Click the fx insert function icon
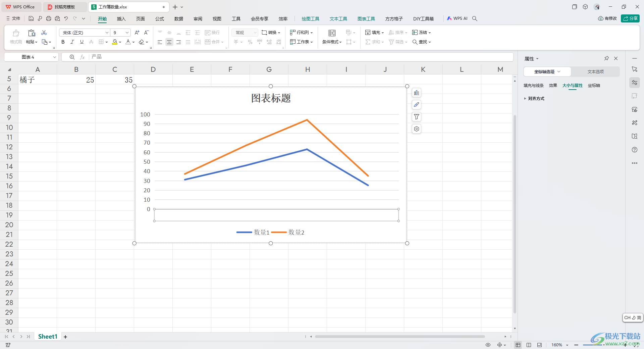 [82, 57]
